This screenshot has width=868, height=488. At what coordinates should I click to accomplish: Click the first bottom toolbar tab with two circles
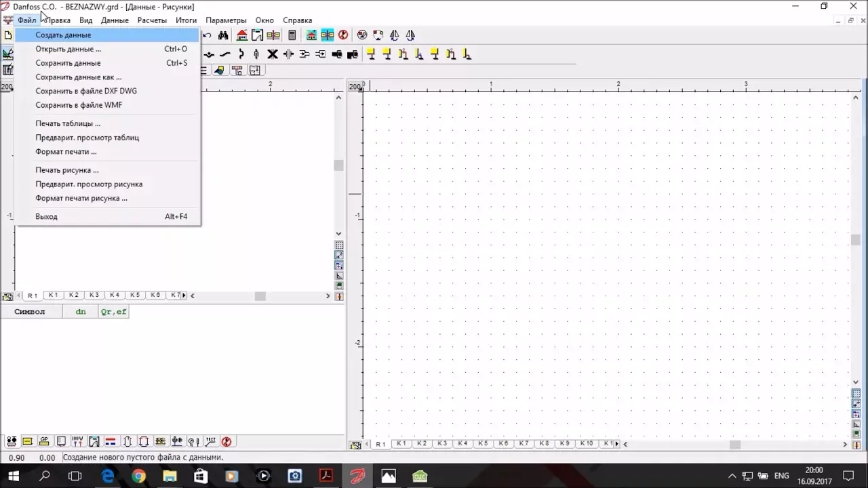click(x=12, y=441)
